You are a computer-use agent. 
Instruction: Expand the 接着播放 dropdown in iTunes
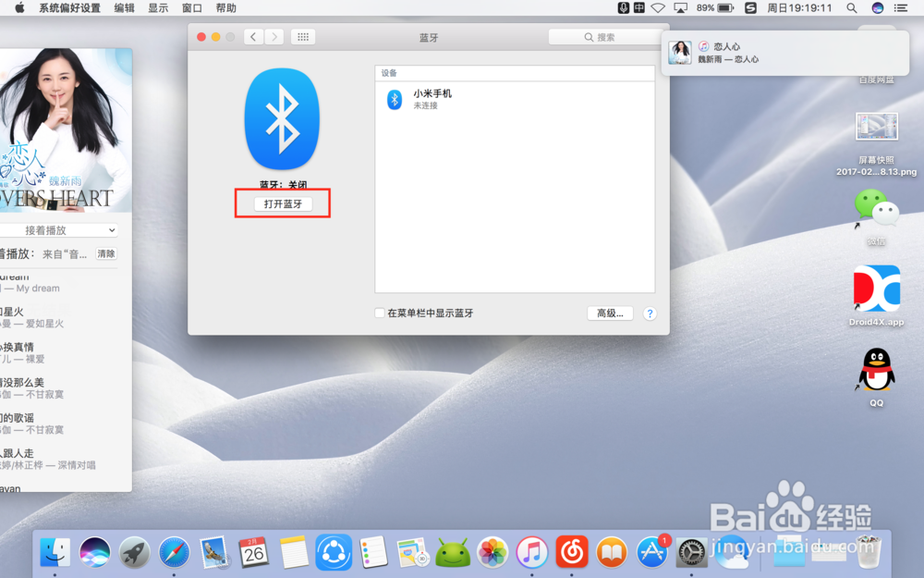click(59, 230)
